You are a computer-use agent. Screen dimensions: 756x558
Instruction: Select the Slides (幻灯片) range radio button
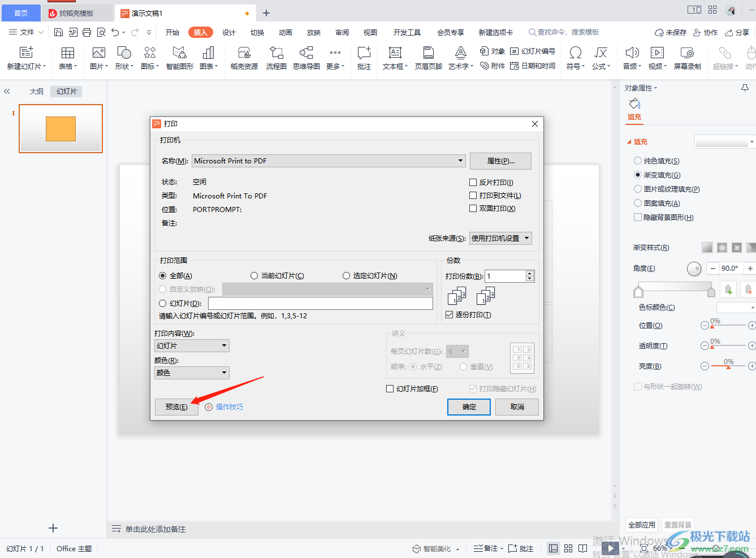click(x=163, y=304)
